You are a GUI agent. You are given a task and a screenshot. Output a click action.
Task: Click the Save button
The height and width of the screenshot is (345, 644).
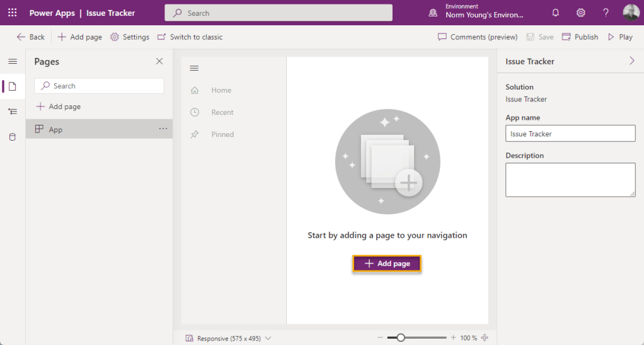pyautogui.click(x=539, y=37)
